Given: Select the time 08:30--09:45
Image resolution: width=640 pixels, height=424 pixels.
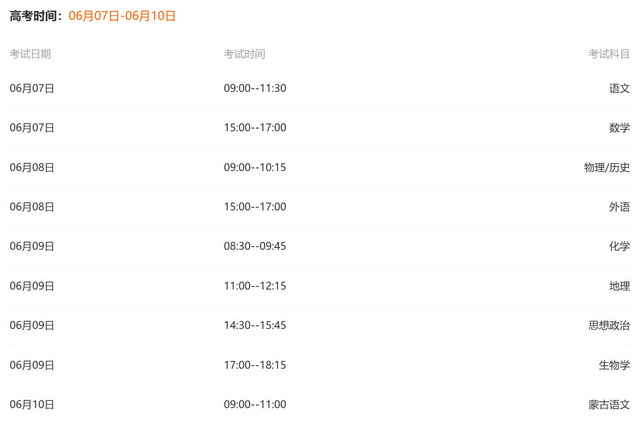Looking at the screenshot, I should [255, 246].
